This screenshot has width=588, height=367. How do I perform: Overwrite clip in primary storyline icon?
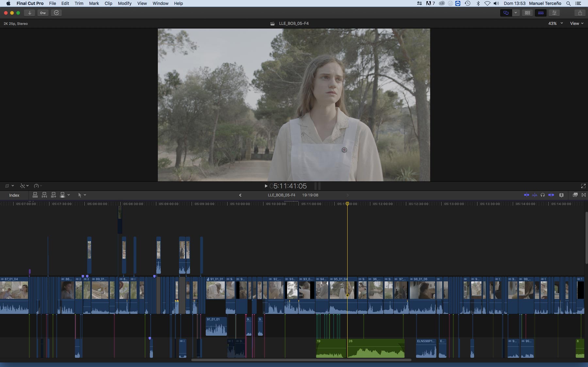point(63,195)
